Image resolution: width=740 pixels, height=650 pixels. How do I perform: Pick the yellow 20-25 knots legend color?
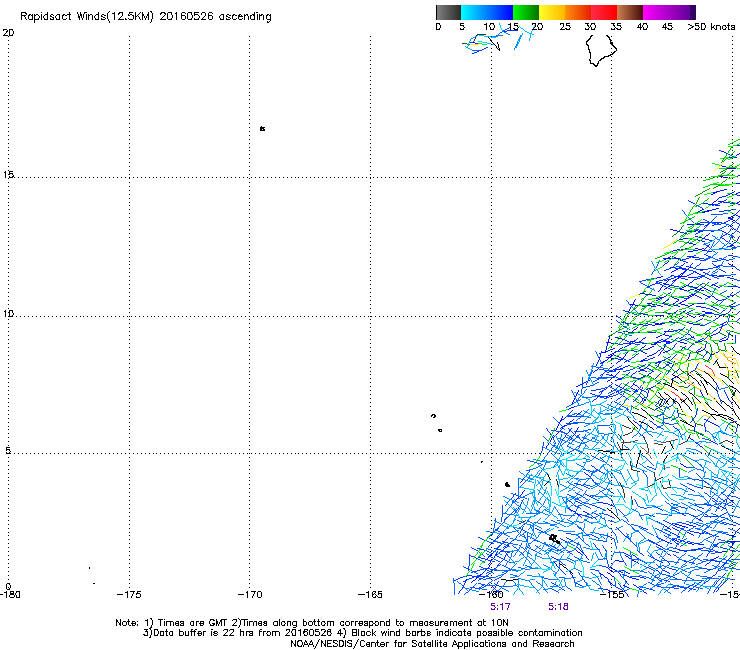pyautogui.click(x=552, y=12)
